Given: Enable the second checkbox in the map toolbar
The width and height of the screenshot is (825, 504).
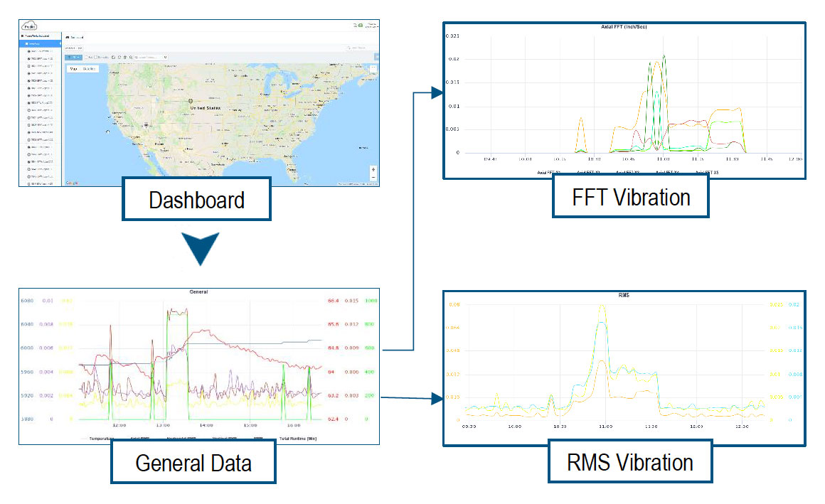Looking at the screenshot, I should coord(95,57).
